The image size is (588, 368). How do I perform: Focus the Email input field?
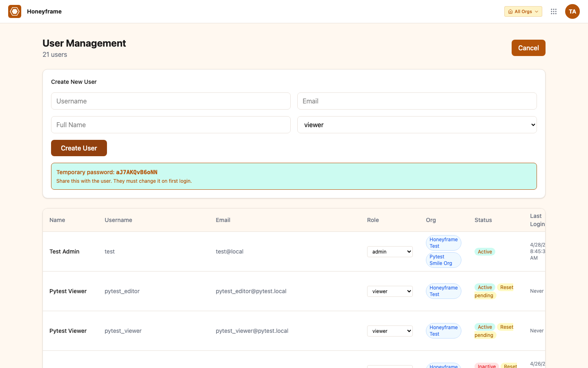[417, 101]
